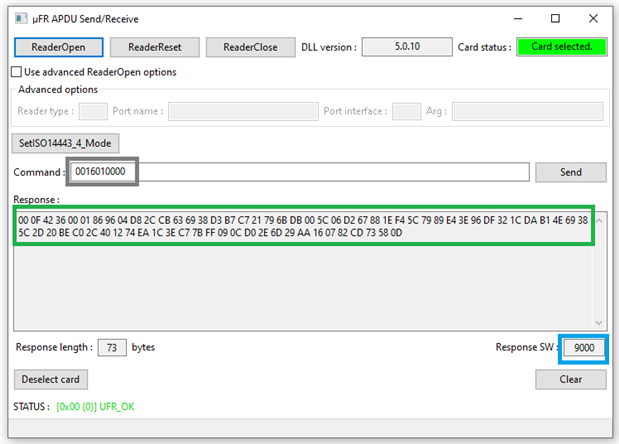Click the response scrollbar up arrow
Viewport: 619px width, 444px height.
(599, 220)
